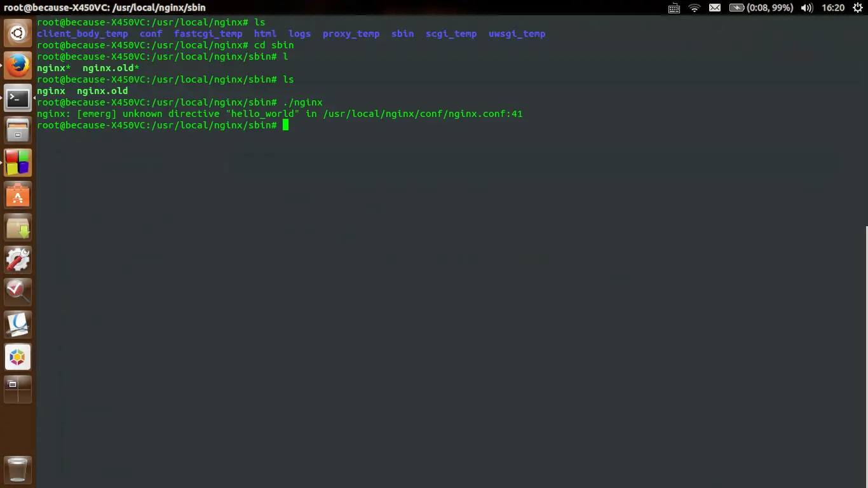Open the Workspace Switcher in launcher

[18, 390]
